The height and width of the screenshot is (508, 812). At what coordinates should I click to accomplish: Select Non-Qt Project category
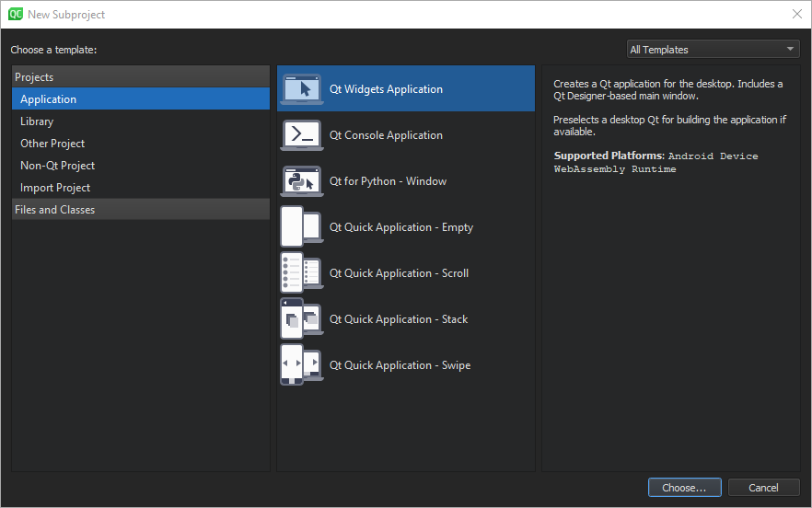[x=57, y=166]
